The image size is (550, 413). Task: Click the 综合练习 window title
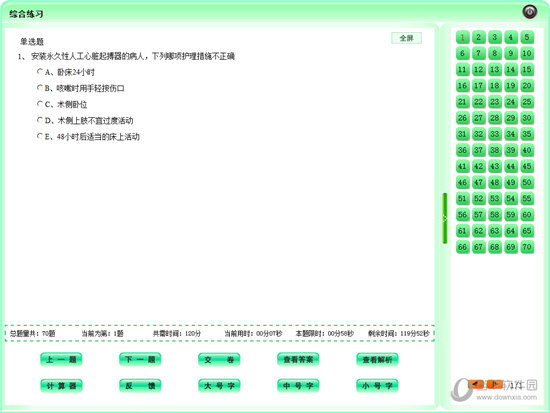[x=26, y=14]
